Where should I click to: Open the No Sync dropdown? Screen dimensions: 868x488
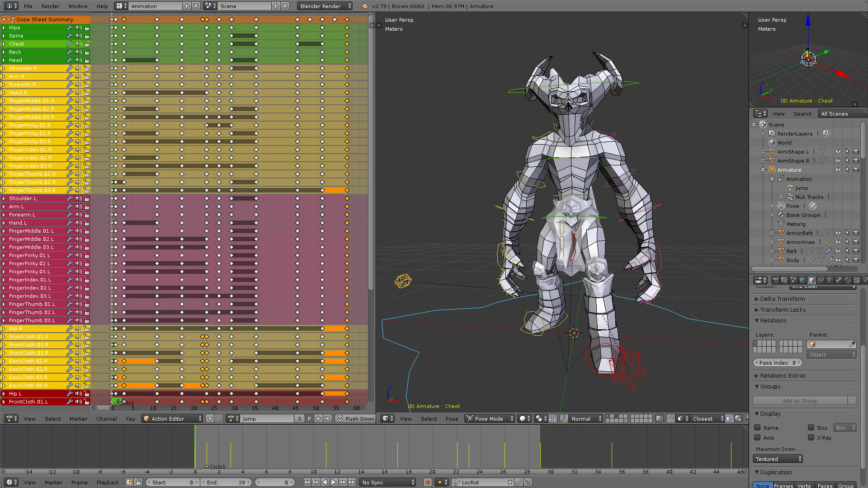(x=388, y=483)
